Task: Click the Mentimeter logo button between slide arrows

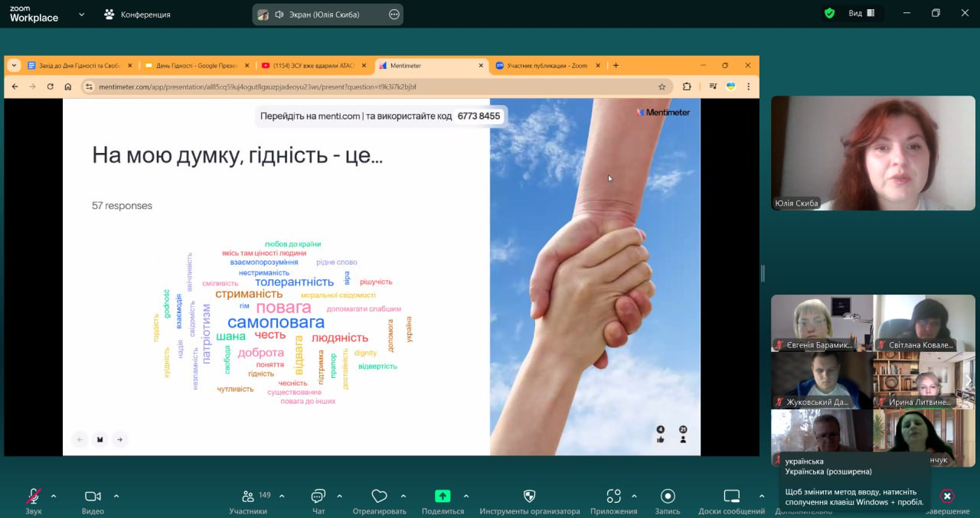Action: 100,439
